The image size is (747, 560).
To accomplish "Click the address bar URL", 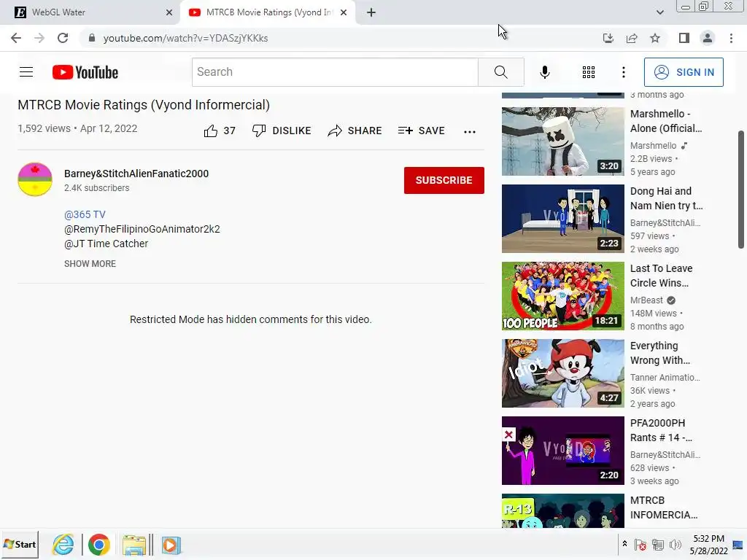I will point(185,38).
